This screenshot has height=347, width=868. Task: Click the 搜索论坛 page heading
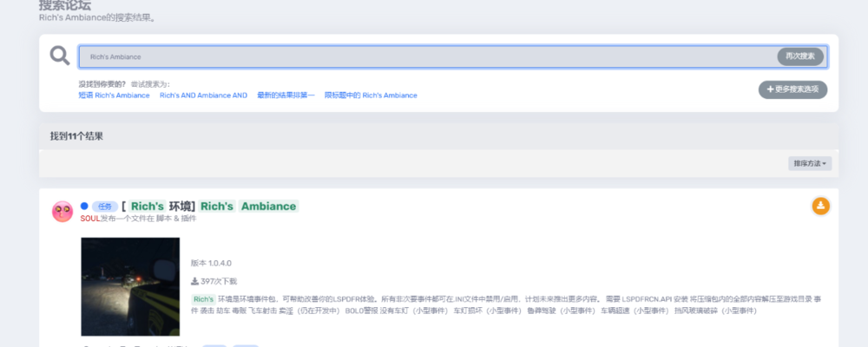(65, 5)
